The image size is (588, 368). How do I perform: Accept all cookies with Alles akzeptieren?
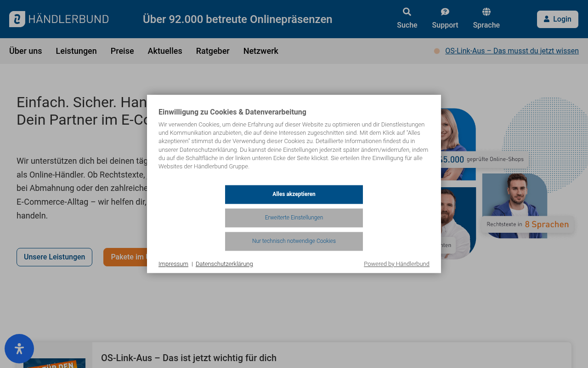click(x=294, y=195)
